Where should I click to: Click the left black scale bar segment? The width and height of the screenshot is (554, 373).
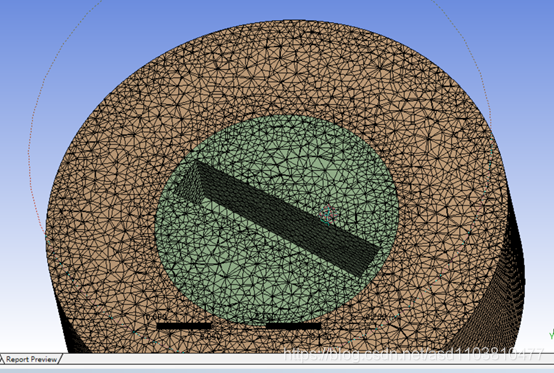[x=184, y=326]
